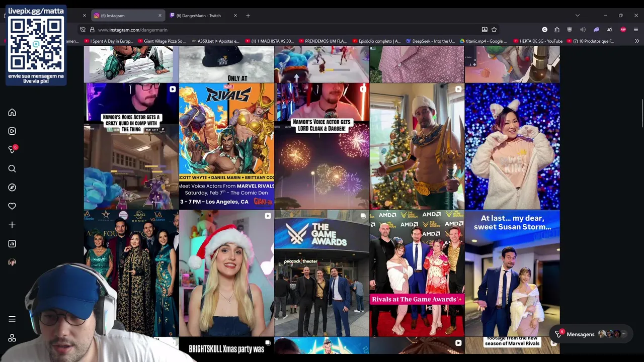The width and height of the screenshot is (644, 362).
Task: Open The Game Awards Peacock Theater post
Action: click(x=321, y=273)
